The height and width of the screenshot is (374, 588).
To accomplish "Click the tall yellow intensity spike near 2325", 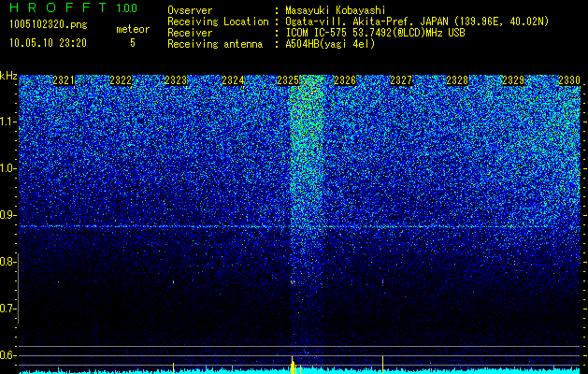I will (x=293, y=365).
